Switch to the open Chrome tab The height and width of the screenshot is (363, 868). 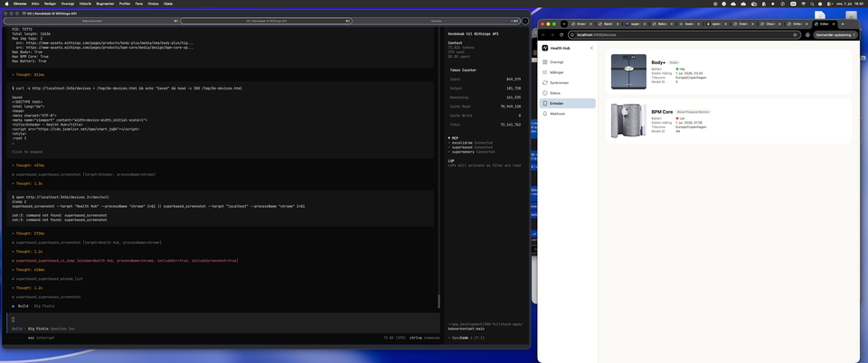click(715, 24)
